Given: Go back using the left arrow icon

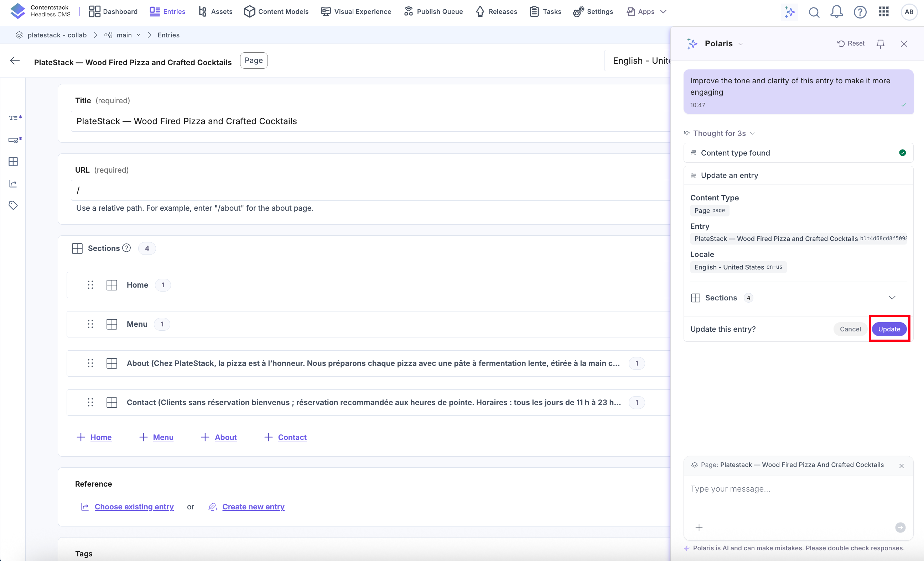Looking at the screenshot, I should (x=15, y=61).
